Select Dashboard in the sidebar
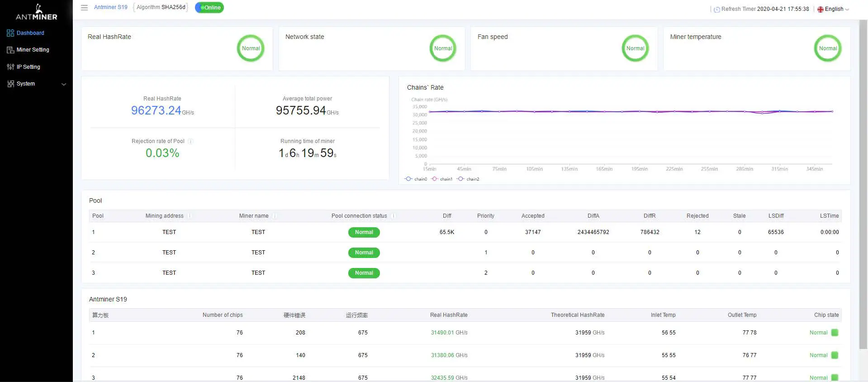This screenshot has width=868, height=382. pyautogui.click(x=30, y=33)
